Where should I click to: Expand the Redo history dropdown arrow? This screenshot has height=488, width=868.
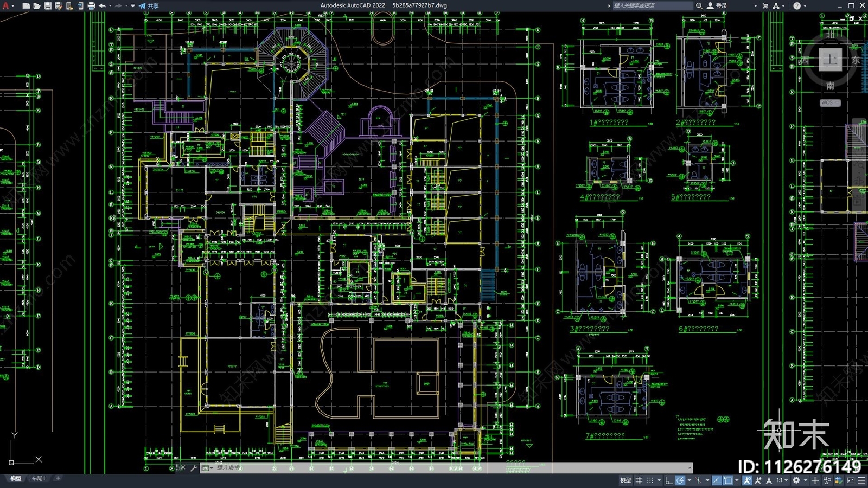pyautogui.click(x=126, y=5)
